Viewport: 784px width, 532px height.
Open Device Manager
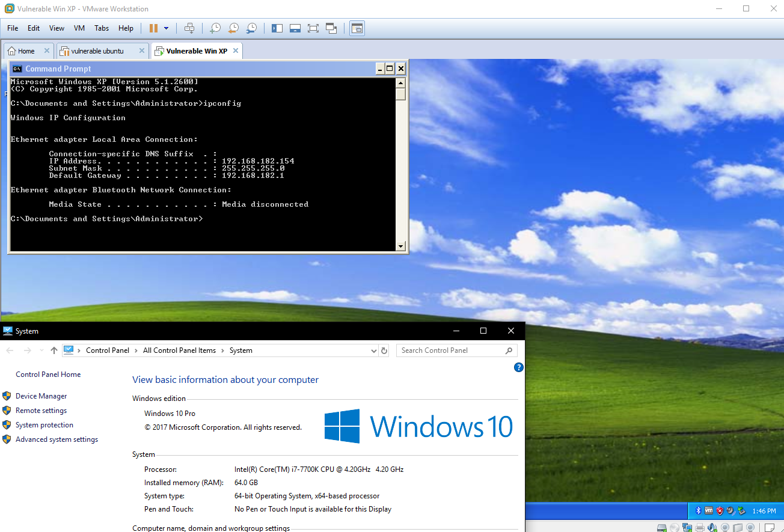[x=41, y=396]
